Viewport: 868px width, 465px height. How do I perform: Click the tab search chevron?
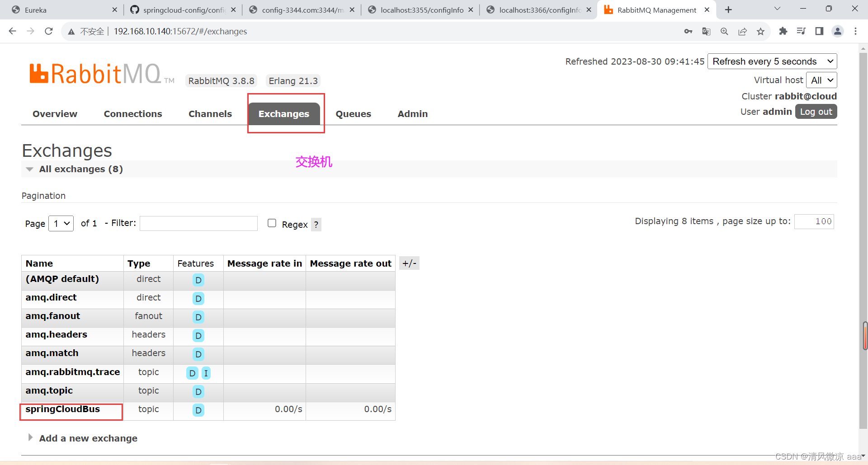click(x=777, y=9)
